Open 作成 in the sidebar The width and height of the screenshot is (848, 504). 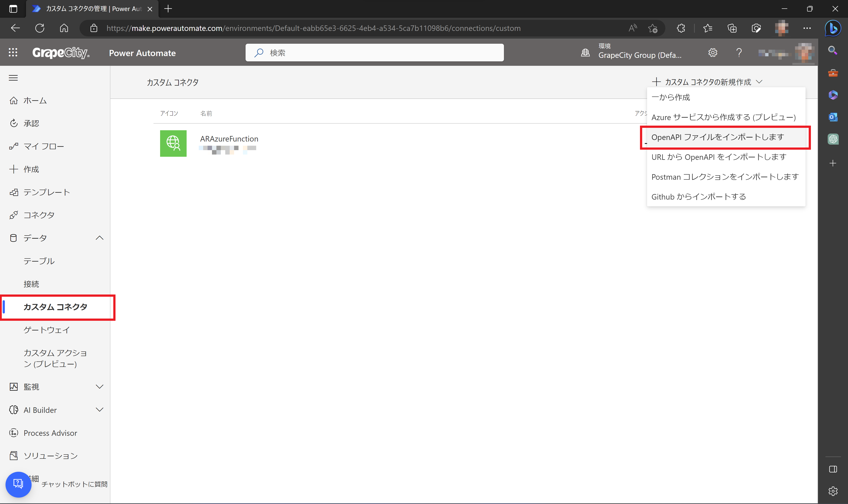click(55, 169)
